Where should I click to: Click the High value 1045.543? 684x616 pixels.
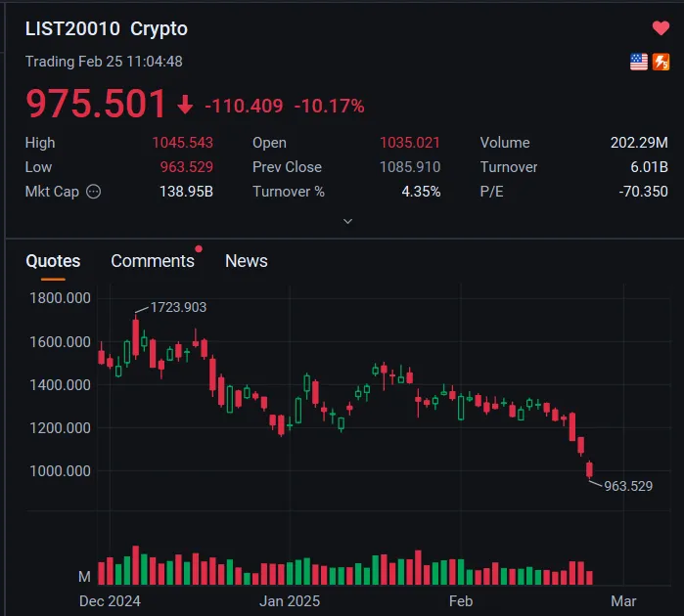pyautogui.click(x=182, y=143)
